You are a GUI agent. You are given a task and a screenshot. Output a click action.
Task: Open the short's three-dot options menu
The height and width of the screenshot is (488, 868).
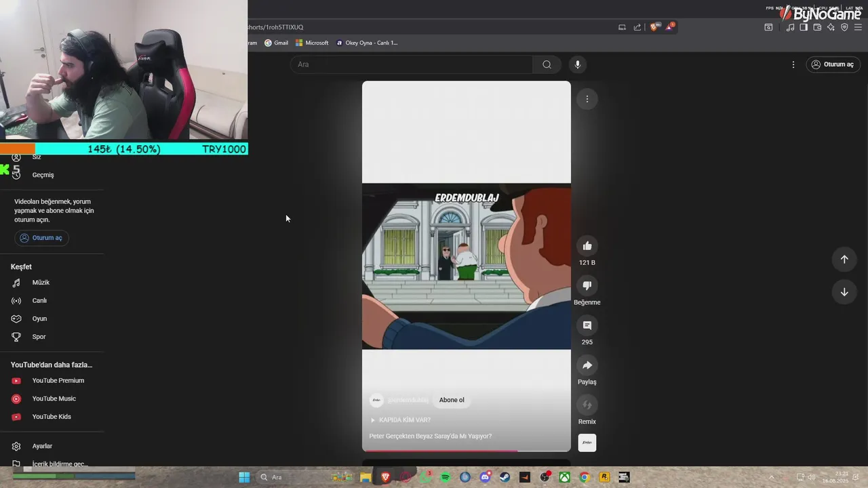pos(587,99)
